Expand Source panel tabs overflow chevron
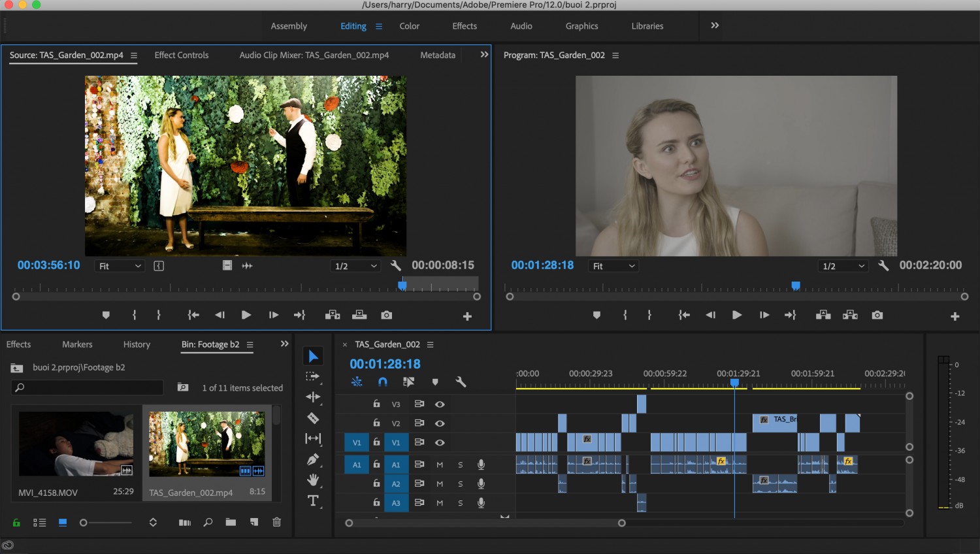The image size is (980, 554). click(484, 54)
